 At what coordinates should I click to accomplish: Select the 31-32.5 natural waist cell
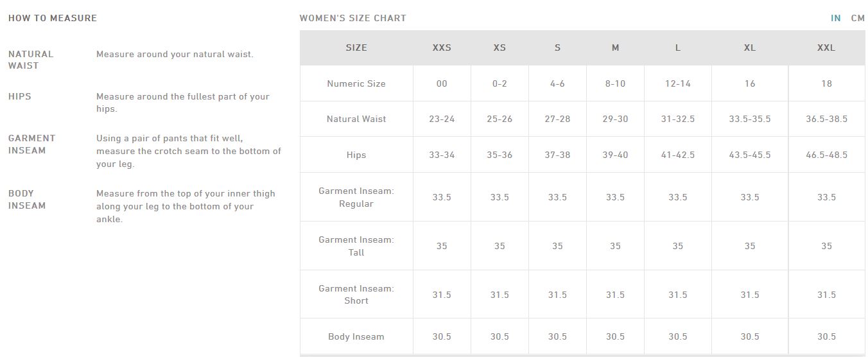click(x=678, y=119)
